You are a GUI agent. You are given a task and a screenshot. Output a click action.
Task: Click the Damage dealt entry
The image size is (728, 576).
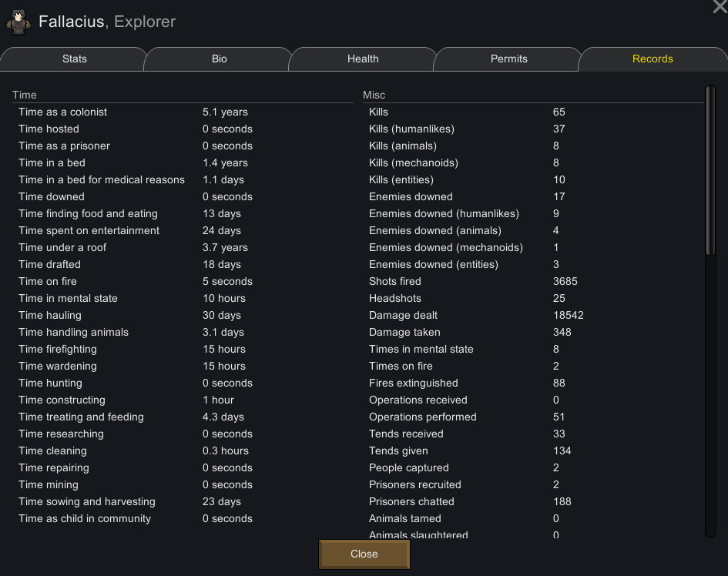click(533, 315)
